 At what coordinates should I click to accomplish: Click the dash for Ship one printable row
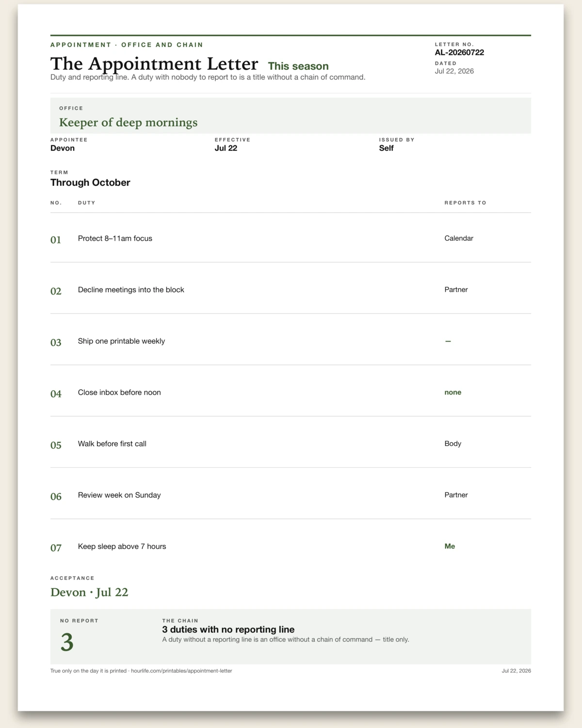click(448, 341)
